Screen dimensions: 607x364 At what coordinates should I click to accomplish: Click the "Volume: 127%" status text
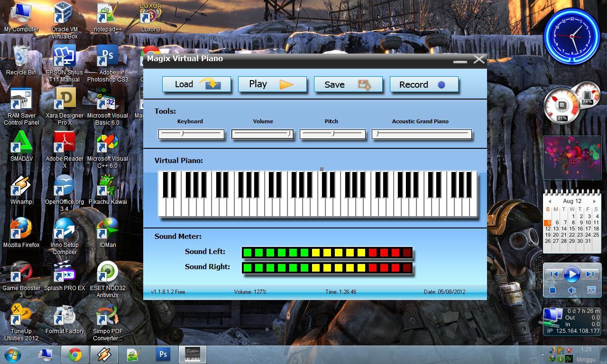click(x=250, y=292)
